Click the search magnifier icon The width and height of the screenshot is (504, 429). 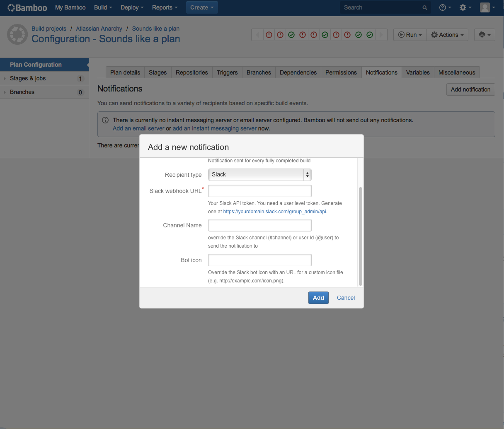tap(425, 7)
